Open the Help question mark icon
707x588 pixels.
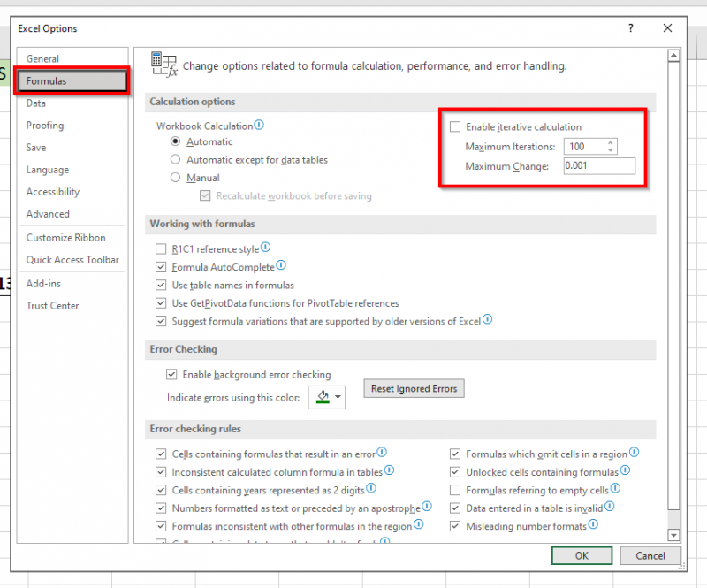[630, 28]
